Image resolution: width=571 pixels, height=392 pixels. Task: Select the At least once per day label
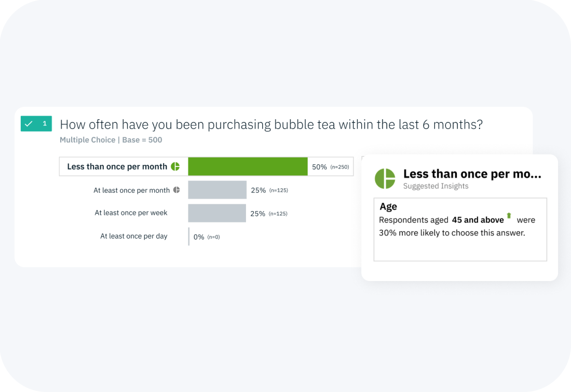(133, 236)
